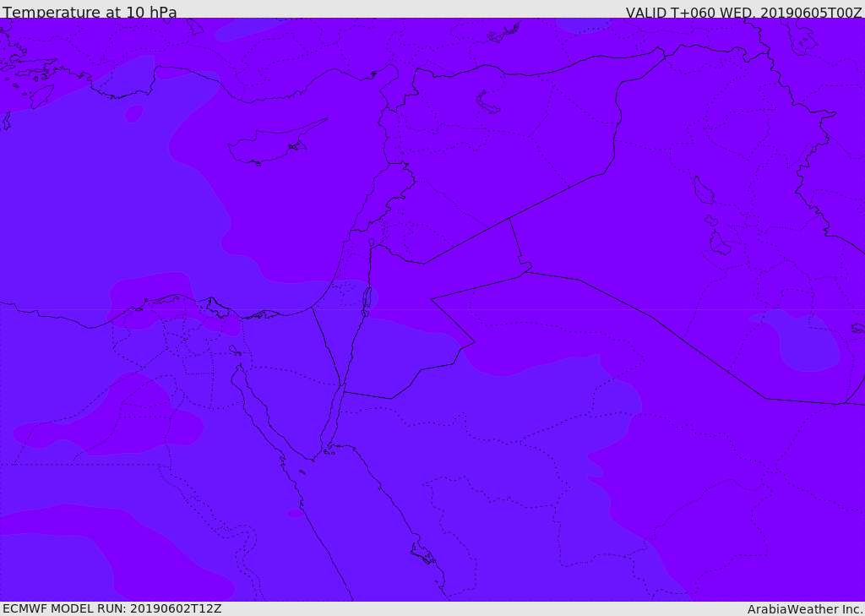The width and height of the screenshot is (865, 616).
Task: Click the 'ArabiaWeather Inc' credit text
Action: pyautogui.click(x=804, y=609)
